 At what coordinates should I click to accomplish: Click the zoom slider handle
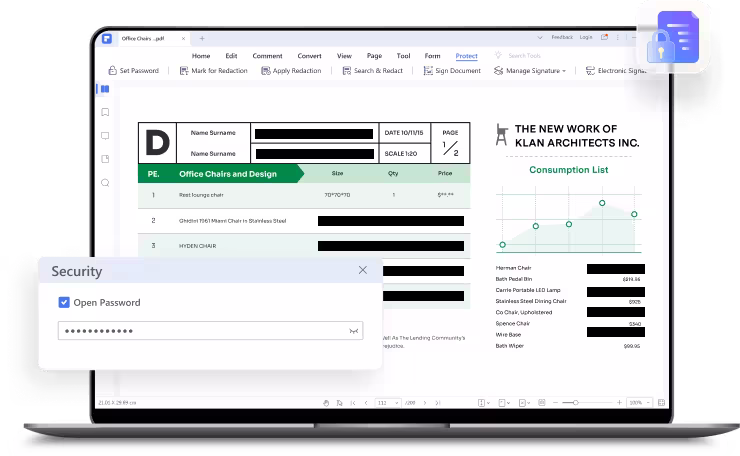(575, 403)
